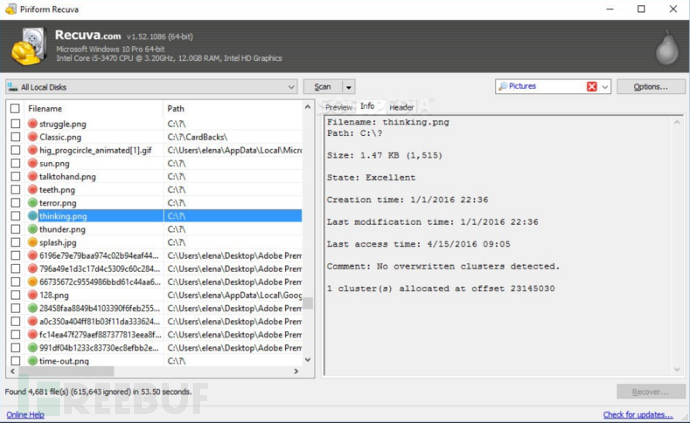Click the green dot for 28458faa8849b4103390f6feb255 file
This screenshot has width=690, height=423.
tap(33, 308)
